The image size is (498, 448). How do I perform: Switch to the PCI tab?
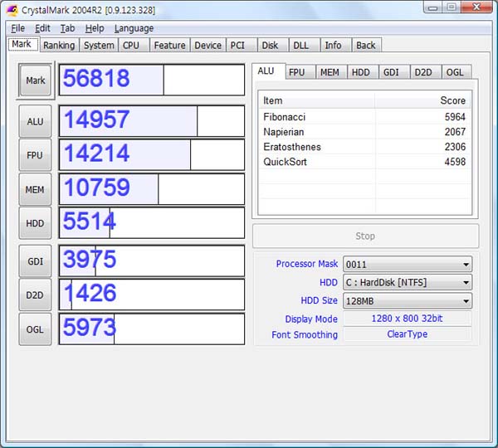click(242, 46)
